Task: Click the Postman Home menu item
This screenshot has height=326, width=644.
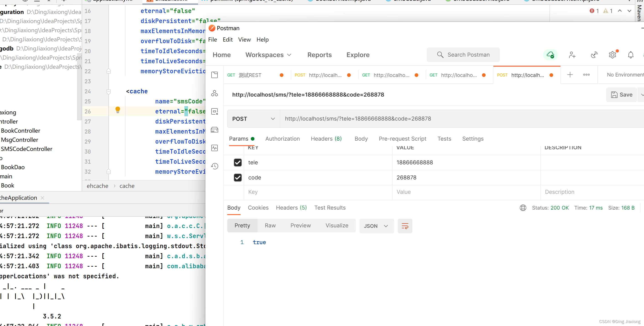Action: (222, 55)
